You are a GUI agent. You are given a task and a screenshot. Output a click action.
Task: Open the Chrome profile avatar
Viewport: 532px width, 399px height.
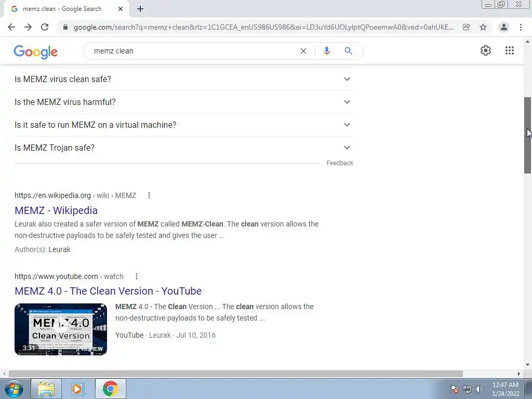[504, 27]
